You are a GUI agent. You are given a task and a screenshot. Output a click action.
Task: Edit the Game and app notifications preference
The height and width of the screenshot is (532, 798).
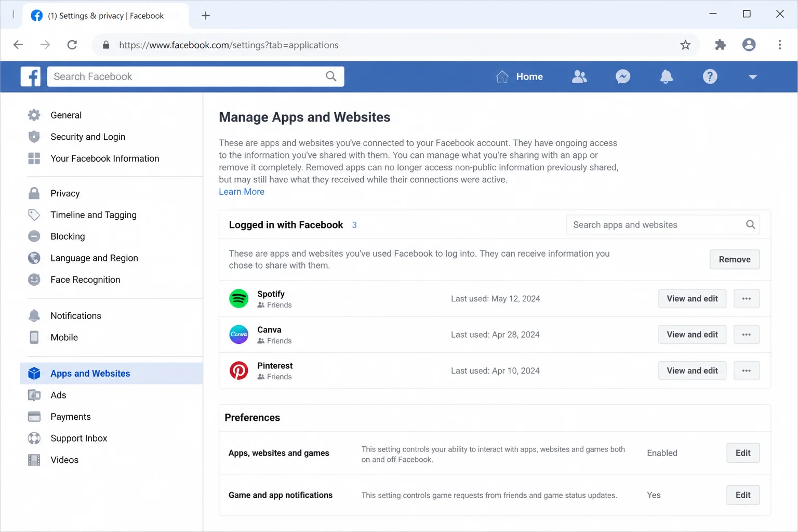(743, 495)
